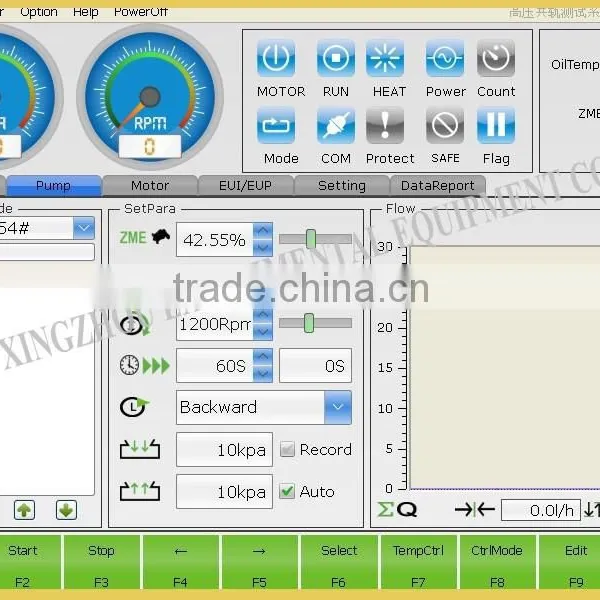Click the COM plug connection icon
Viewport: 600px width, 600px height.
click(x=336, y=125)
